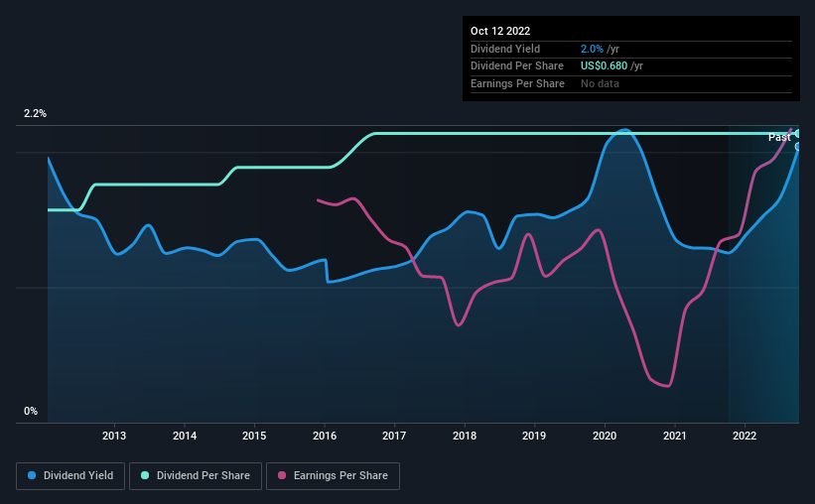Viewport: 815px width, 504px height.
Task: Click the 2020 x-axis label
Action: pos(605,436)
